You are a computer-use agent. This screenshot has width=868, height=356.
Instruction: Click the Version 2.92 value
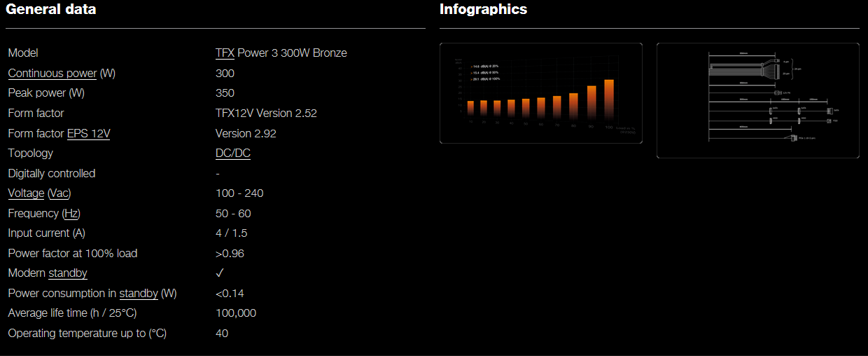point(246,133)
